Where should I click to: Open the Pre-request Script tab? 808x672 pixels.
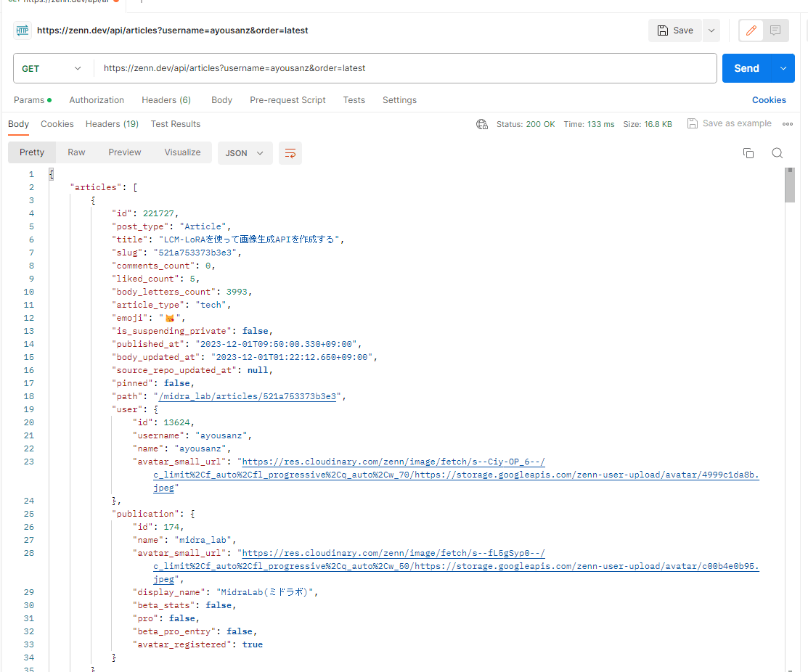[287, 100]
